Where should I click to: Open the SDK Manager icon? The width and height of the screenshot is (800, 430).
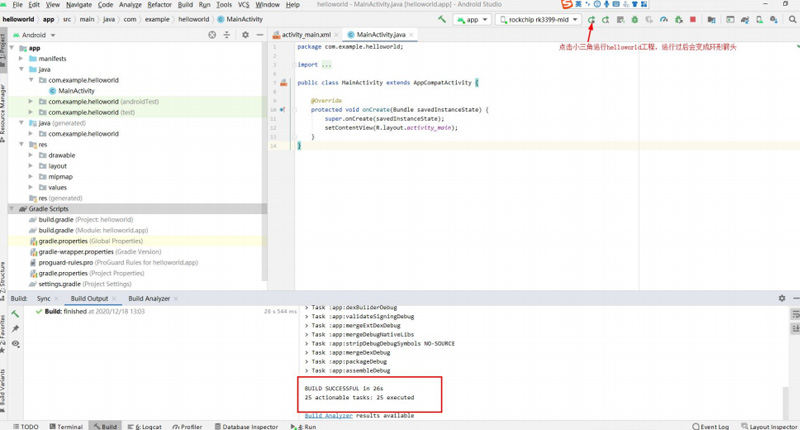pyautogui.click(x=774, y=19)
